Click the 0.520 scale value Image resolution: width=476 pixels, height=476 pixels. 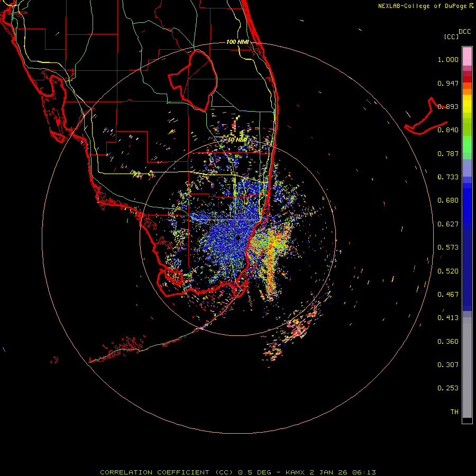coord(448,271)
